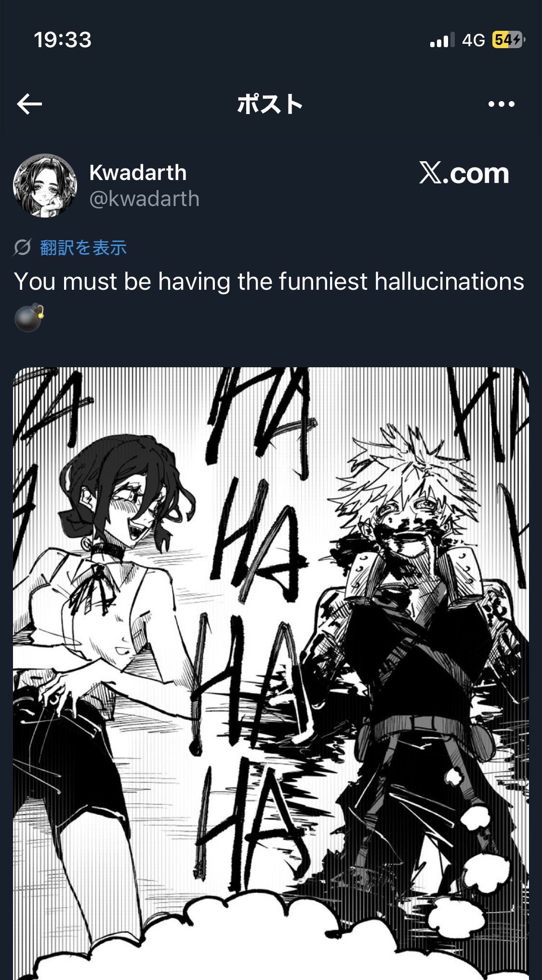Open the three-dot more options menu
This screenshot has width=542, height=980.
click(501, 104)
